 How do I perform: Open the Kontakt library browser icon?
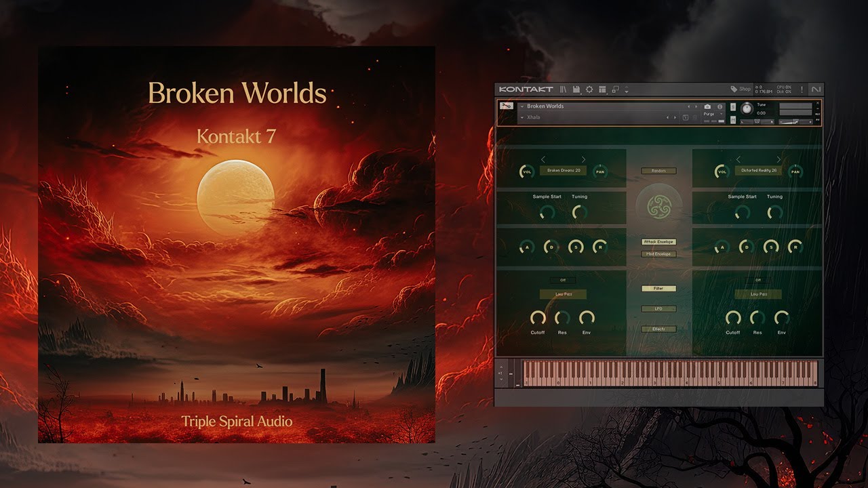[564, 89]
